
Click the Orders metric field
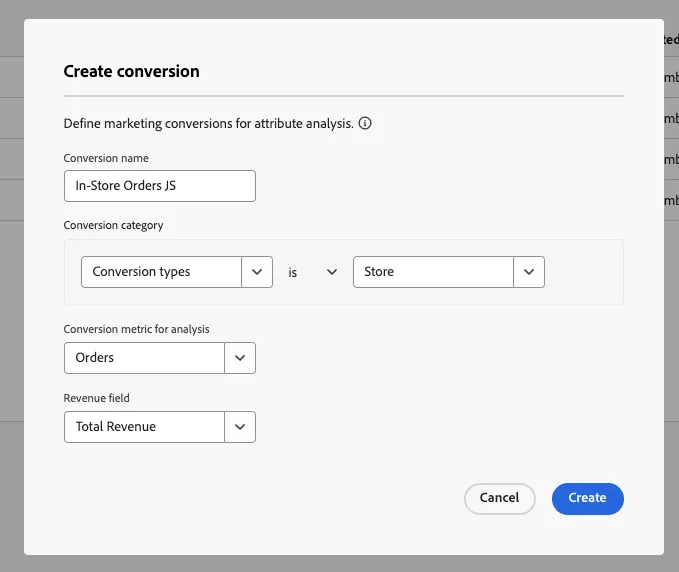tap(144, 358)
